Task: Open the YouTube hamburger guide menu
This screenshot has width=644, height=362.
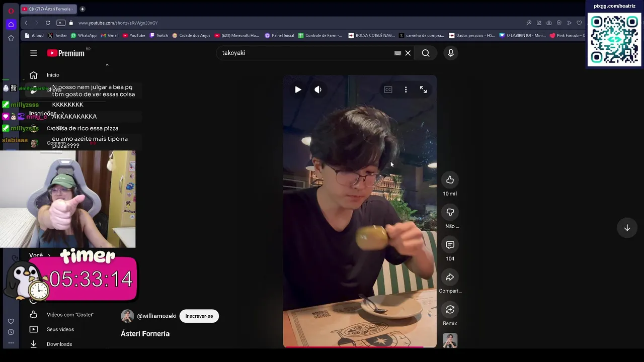Action: click(34, 53)
